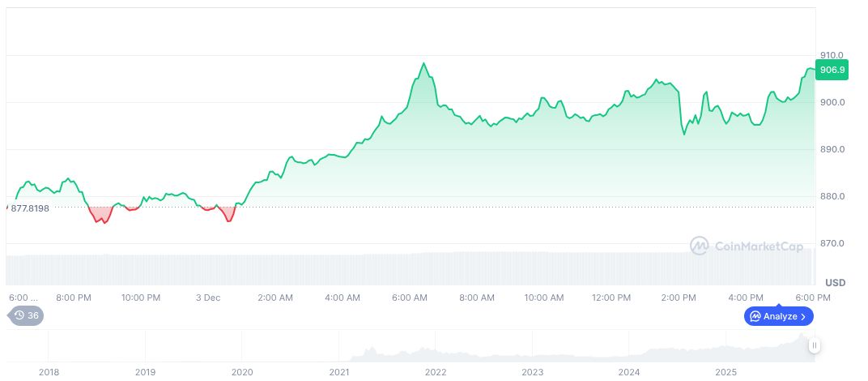
Task: Click the 12:00 PM time axis label
Action: 611,298
